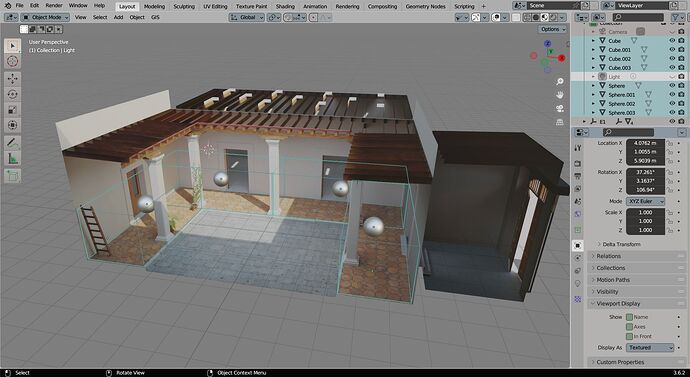
Task: Switch to the Shading workspace tab
Action: pos(285,7)
